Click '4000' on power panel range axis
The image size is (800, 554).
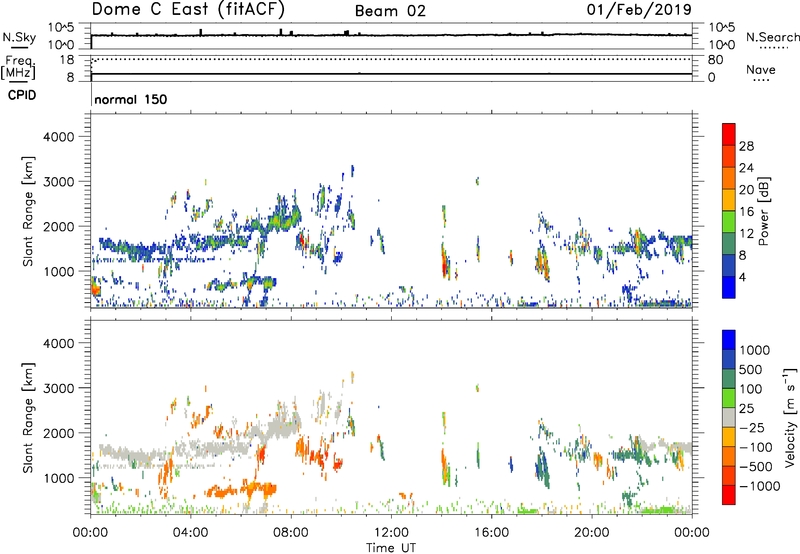[x=59, y=137]
